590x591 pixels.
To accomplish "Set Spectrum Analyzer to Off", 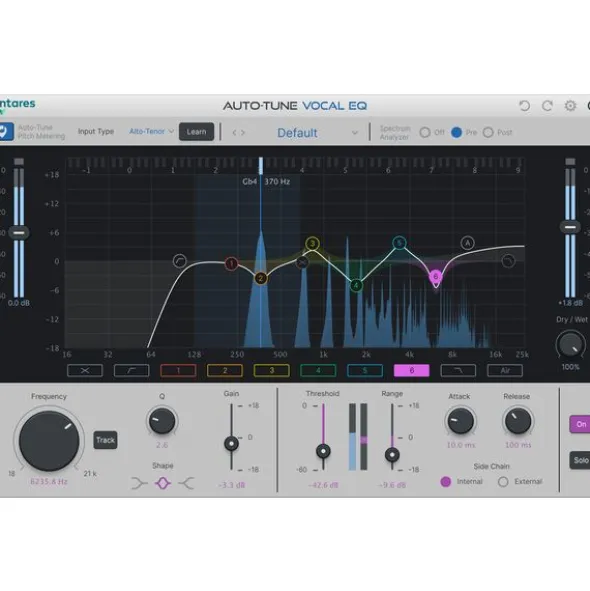I will point(425,132).
